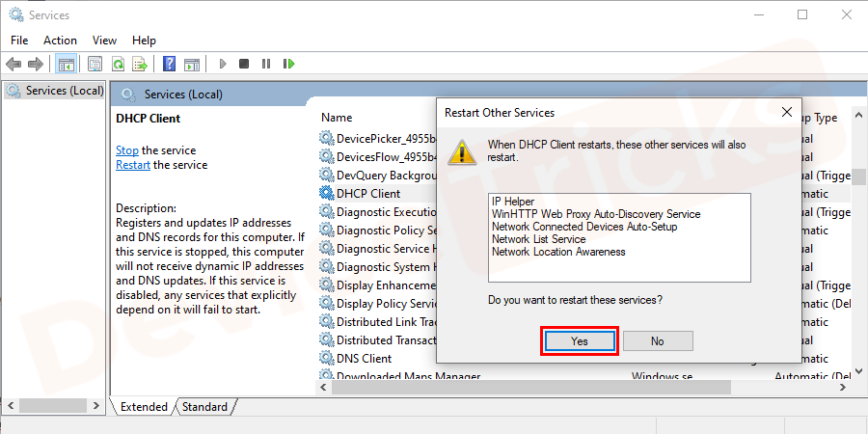This screenshot has width=868, height=434.
Task: Open the File menu
Action: click(x=19, y=41)
